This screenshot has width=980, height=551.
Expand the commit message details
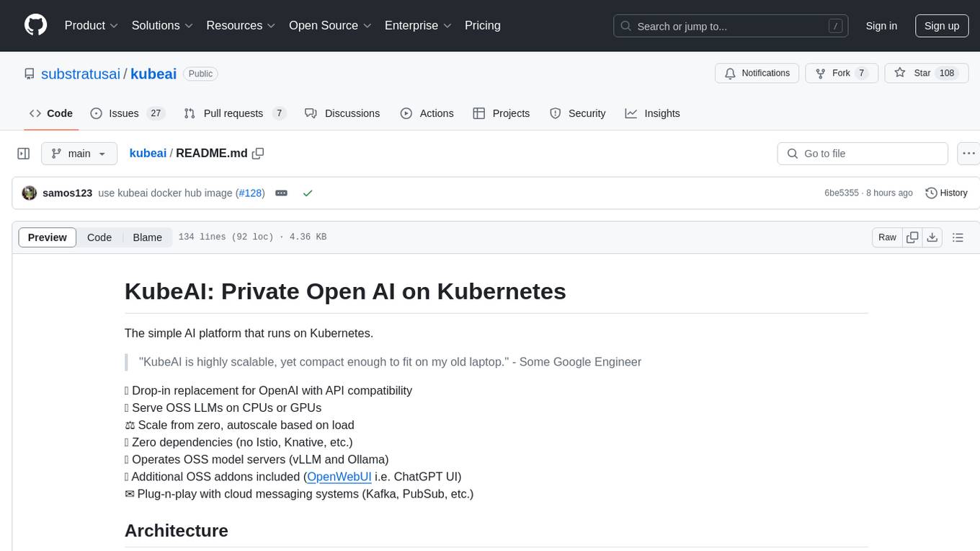(x=282, y=193)
